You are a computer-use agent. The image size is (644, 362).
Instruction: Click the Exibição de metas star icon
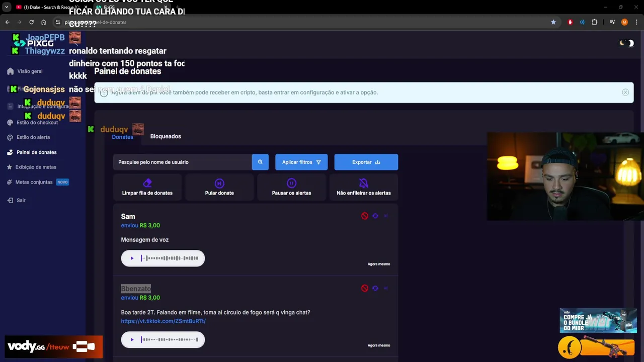[x=10, y=167]
